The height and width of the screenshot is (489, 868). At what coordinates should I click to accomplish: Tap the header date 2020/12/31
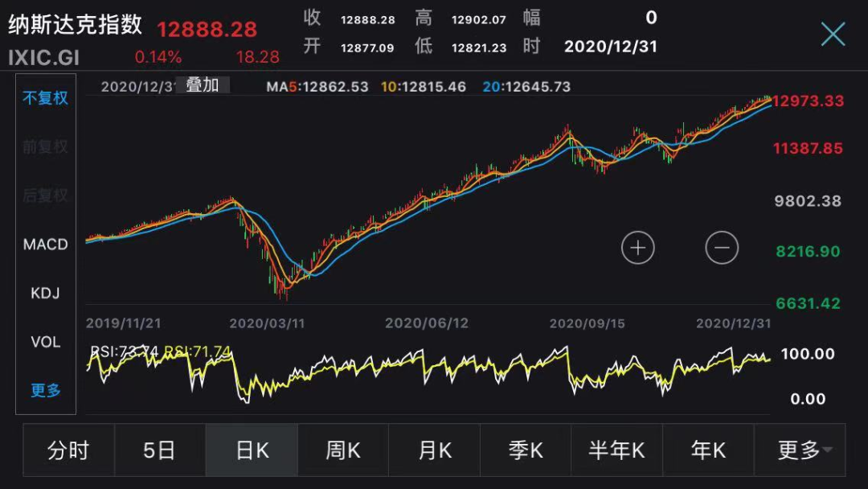click(611, 47)
